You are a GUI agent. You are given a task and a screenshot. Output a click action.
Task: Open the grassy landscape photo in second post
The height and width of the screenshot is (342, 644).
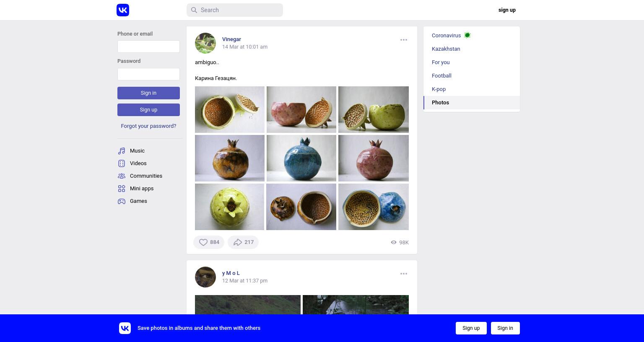pyautogui.click(x=248, y=305)
